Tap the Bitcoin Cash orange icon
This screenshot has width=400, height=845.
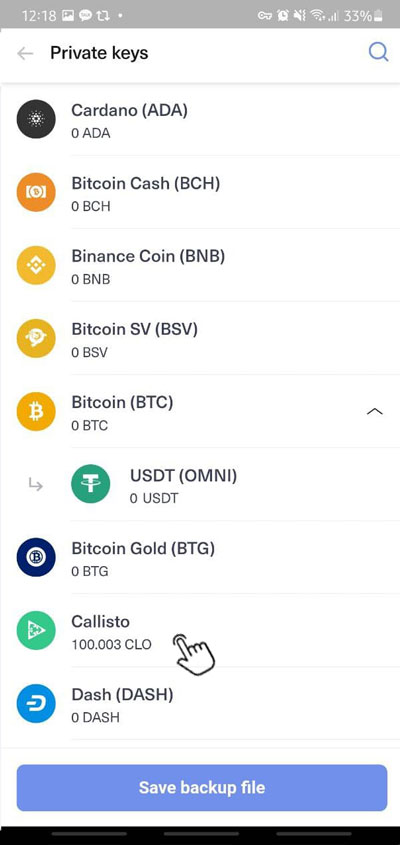(36, 192)
